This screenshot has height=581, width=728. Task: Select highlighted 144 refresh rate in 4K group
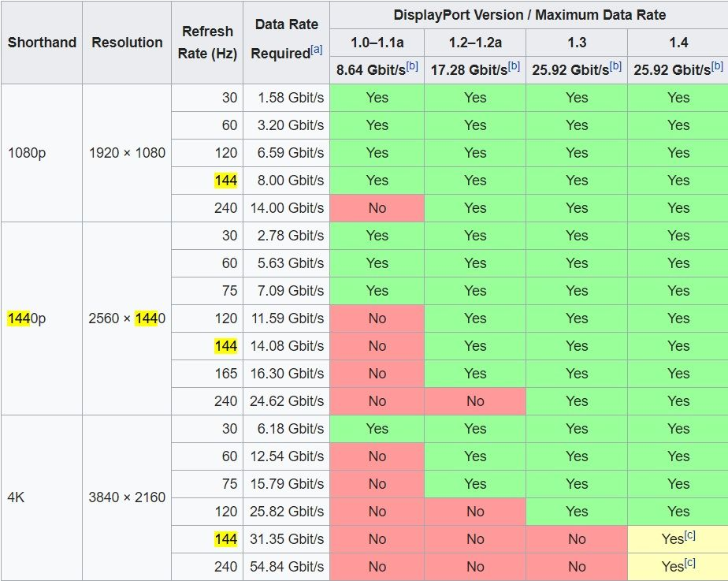tap(225, 539)
